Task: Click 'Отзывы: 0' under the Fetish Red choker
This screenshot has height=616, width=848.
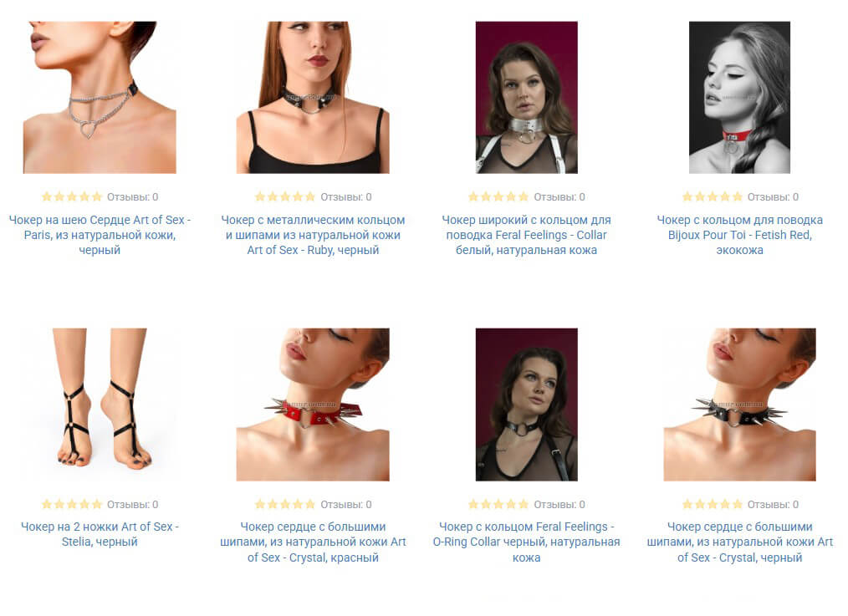Action: click(x=773, y=196)
